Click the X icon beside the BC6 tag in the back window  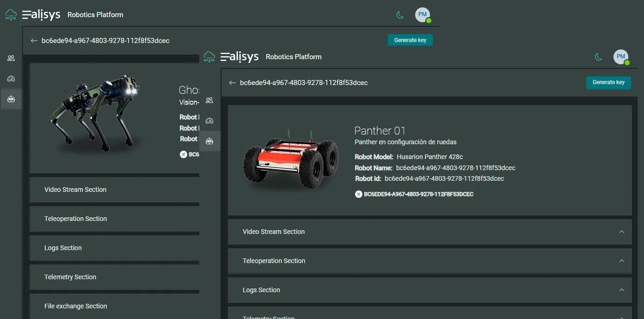point(183,154)
